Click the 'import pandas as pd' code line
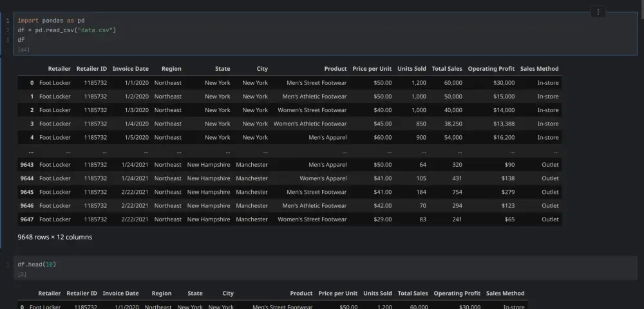 tap(51, 21)
